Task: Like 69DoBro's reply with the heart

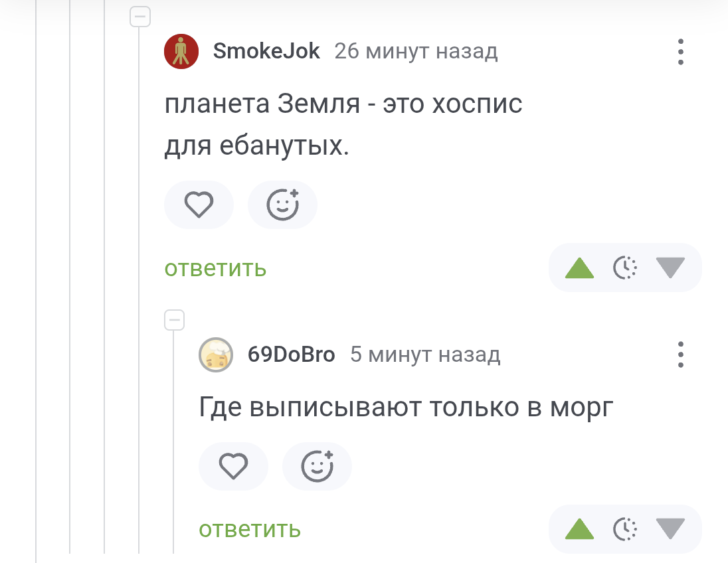Action: click(x=233, y=466)
